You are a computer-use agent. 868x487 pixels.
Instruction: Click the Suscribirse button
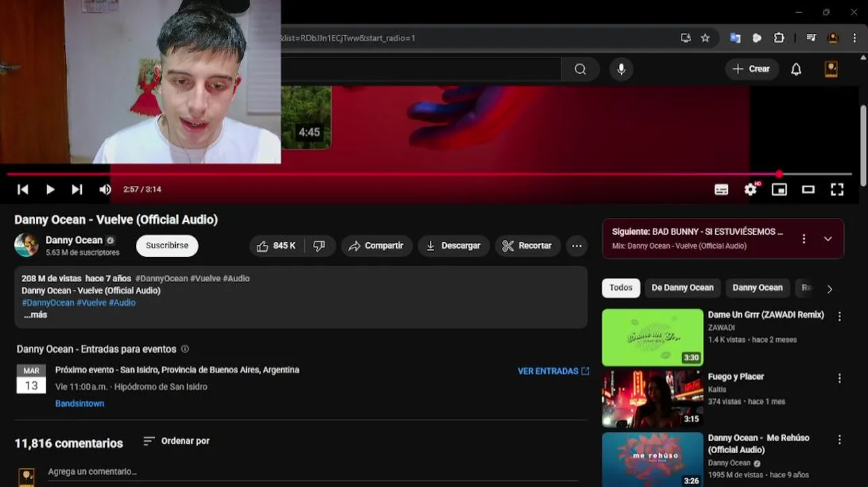click(x=167, y=246)
